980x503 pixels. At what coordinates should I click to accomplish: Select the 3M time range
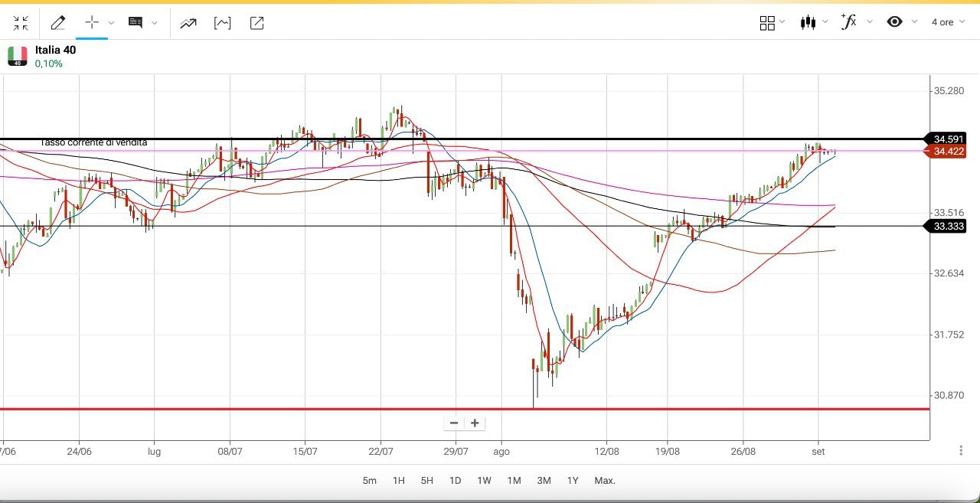[x=544, y=481]
